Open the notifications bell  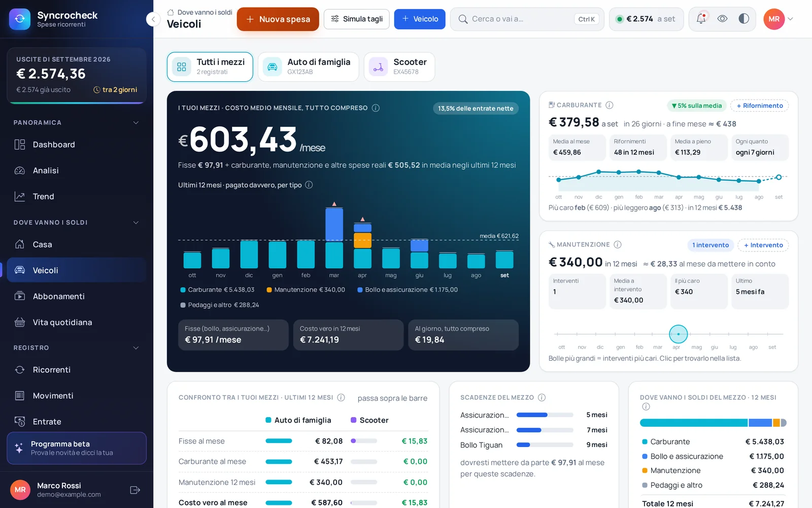(701, 19)
